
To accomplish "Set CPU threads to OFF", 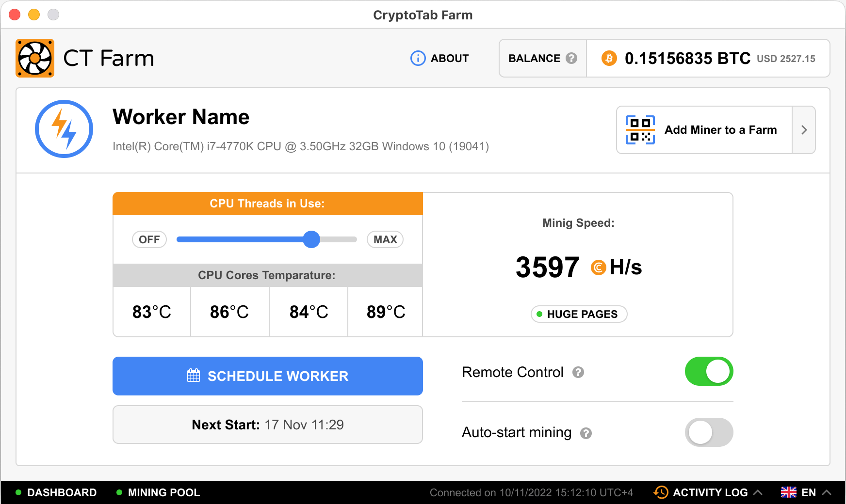I will point(149,239).
